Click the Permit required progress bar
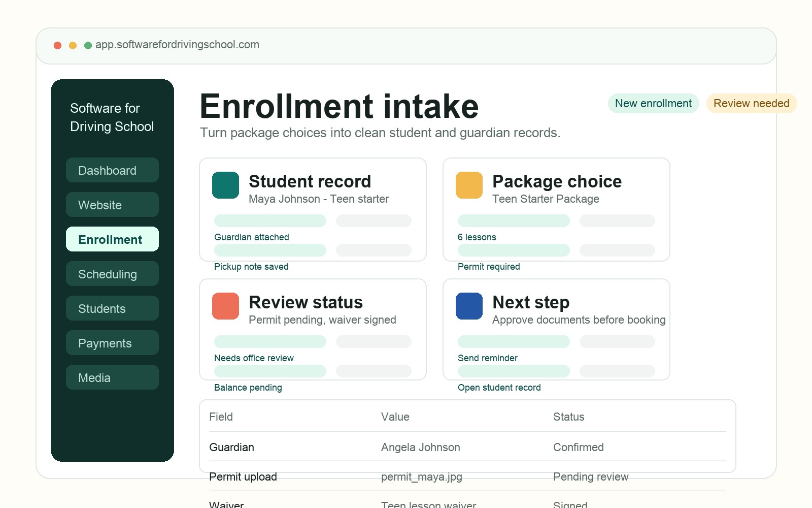 point(514,250)
